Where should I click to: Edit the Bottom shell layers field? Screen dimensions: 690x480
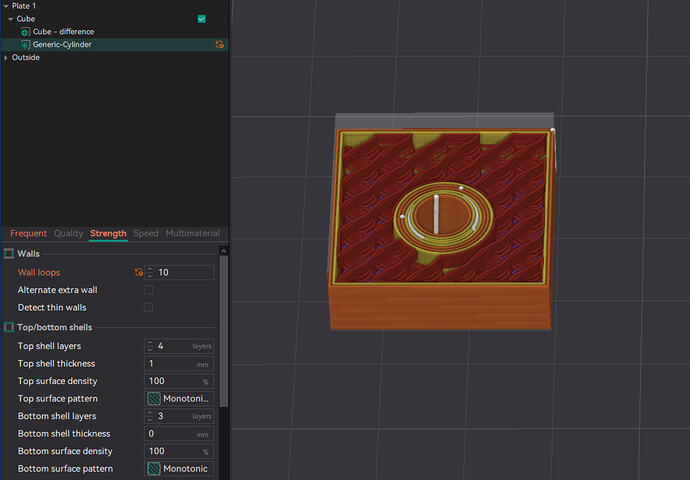pos(179,416)
